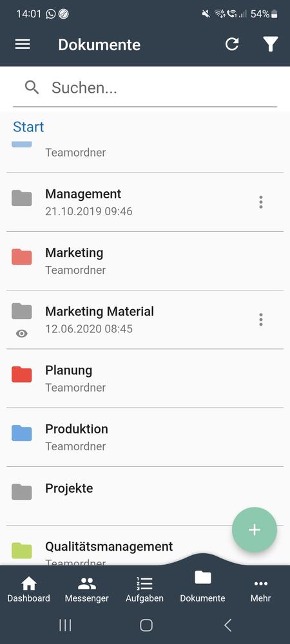Tap the green plus add button
290x644 pixels.
[255, 530]
